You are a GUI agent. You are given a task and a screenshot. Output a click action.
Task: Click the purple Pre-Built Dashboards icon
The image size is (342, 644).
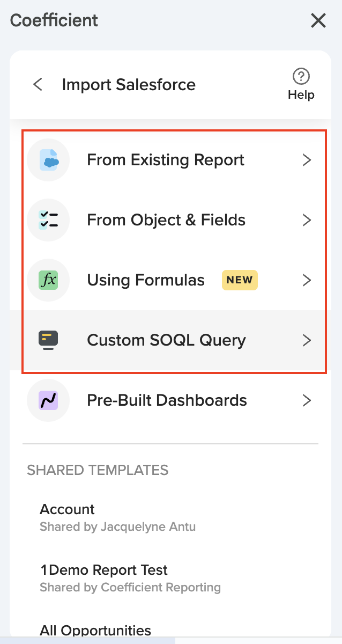tap(48, 400)
